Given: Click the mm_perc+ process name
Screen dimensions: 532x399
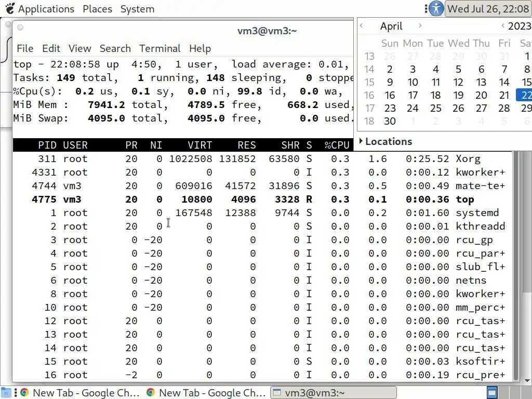Looking at the screenshot, I should click(x=481, y=308).
